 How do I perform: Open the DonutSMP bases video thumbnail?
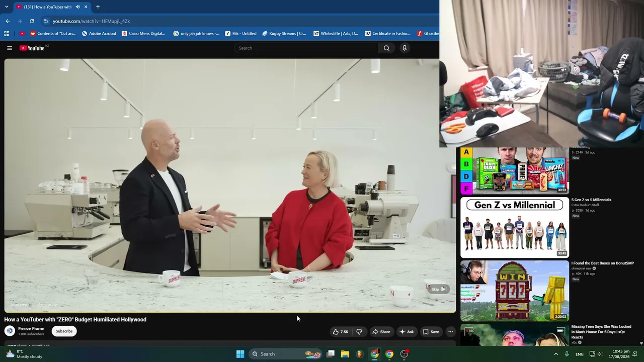pyautogui.click(x=515, y=291)
